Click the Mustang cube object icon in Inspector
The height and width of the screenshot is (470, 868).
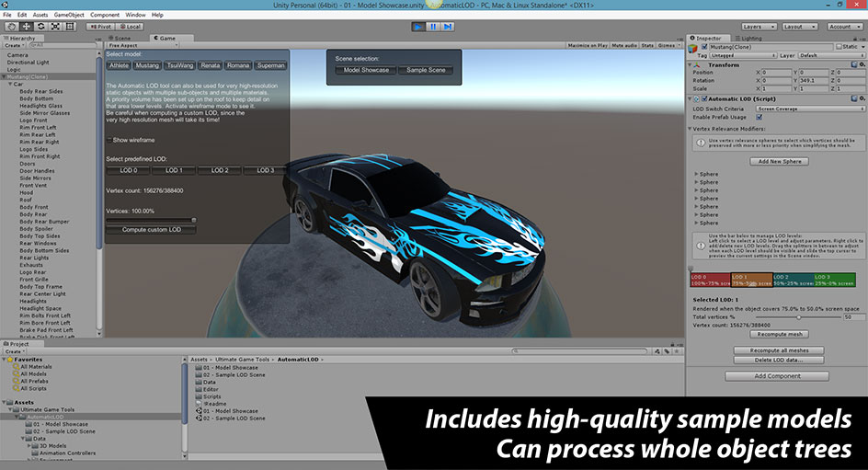point(692,49)
